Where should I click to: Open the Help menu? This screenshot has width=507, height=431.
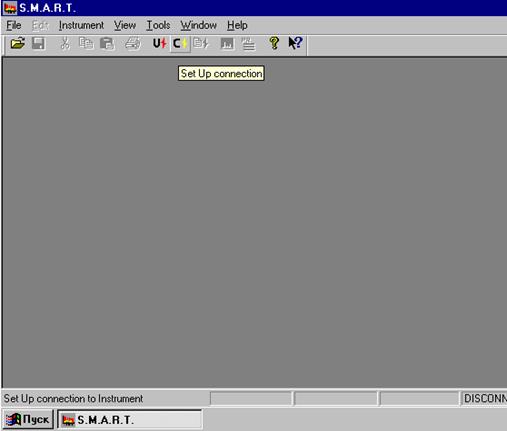point(237,25)
